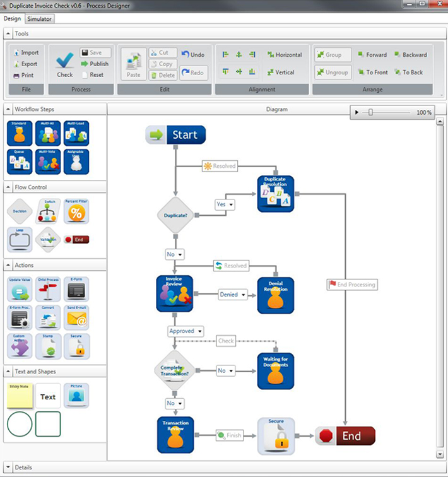Click the zoom slider handle
Image resolution: width=448 pixels, height=477 pixels.
coord(370,112)
